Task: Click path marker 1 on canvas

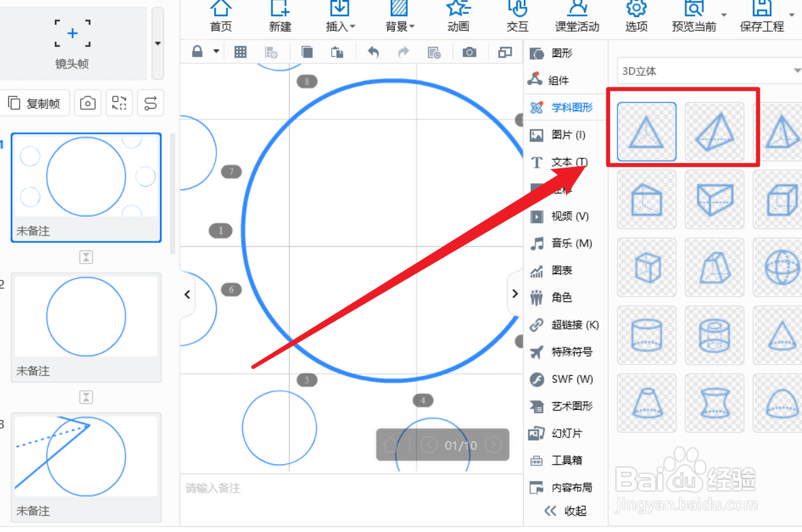Action: [x=221, y=231]
